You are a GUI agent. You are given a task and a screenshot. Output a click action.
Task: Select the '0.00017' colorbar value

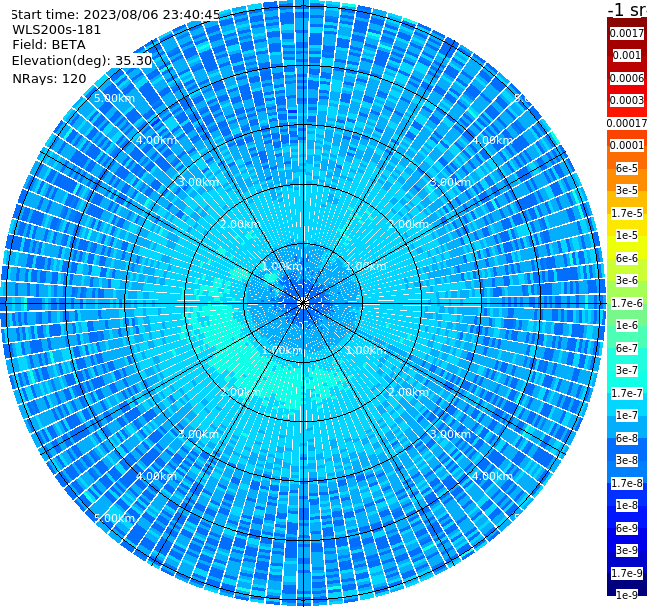627,123
